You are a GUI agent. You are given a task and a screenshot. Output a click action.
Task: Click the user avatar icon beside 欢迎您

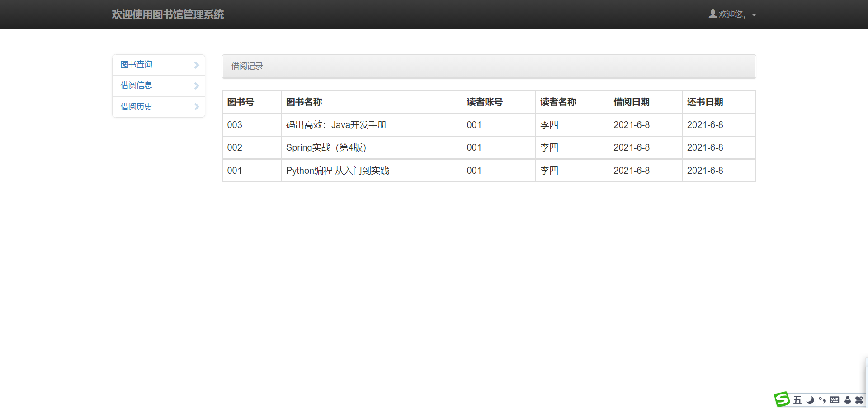click(x=712, y=14)
